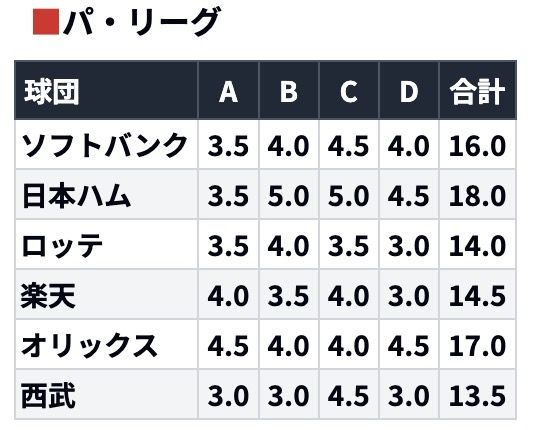Select the ソフトバンク team row
Image resolution: width=534 pixels, height=430 pixels.
tap(265, 145)
